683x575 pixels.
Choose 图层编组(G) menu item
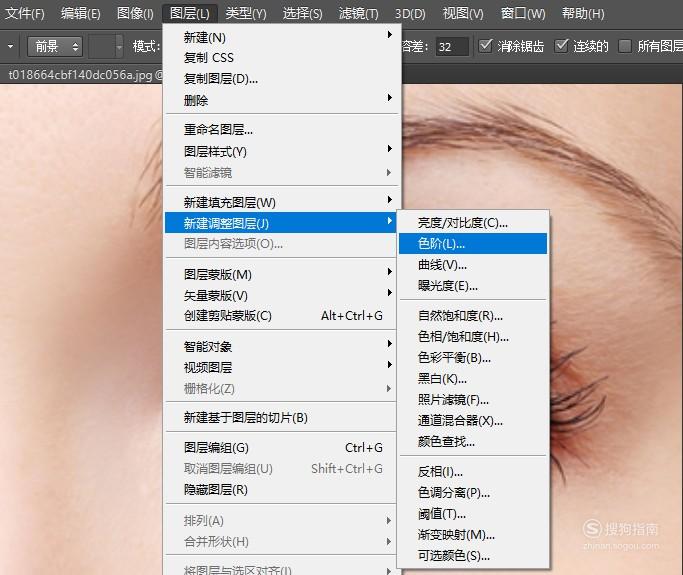click(281, 447)
